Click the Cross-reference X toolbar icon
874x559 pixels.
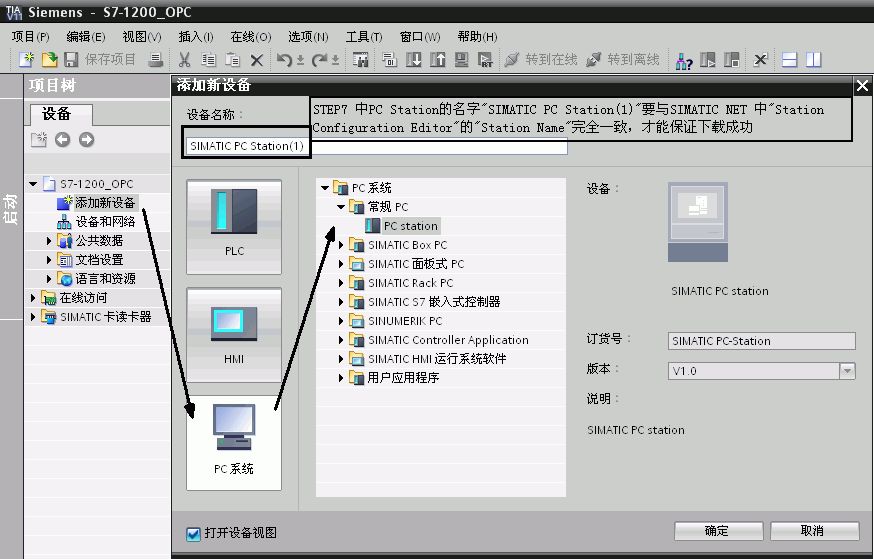tap(760, 59)
